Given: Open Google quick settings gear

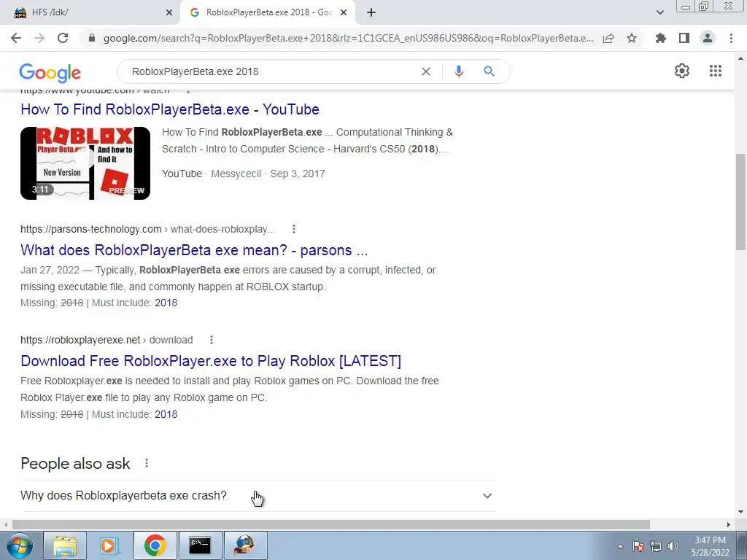Looking at the screenshot, I should [x=682, y=71].
